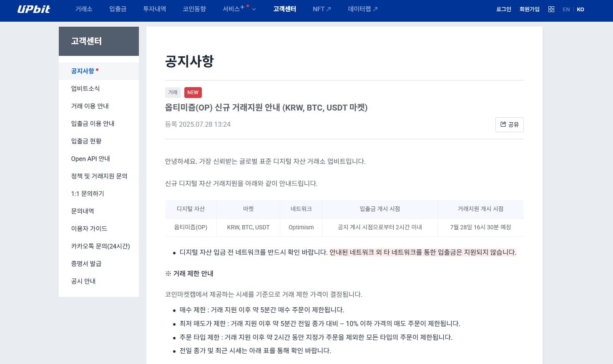Open the 코인동향 menu
The width and height of the screenshot is (613, 364).
point(194,9)
